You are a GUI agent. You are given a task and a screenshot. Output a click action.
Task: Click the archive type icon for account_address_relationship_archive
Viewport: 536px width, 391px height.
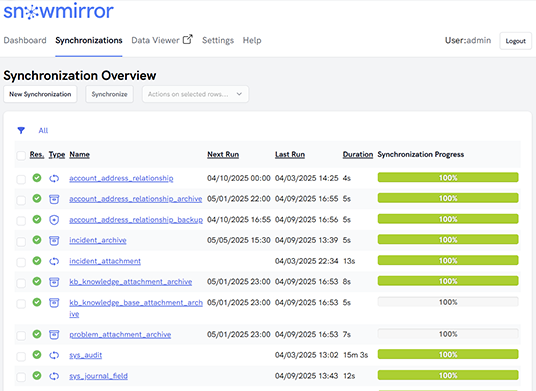coord(54,199)
